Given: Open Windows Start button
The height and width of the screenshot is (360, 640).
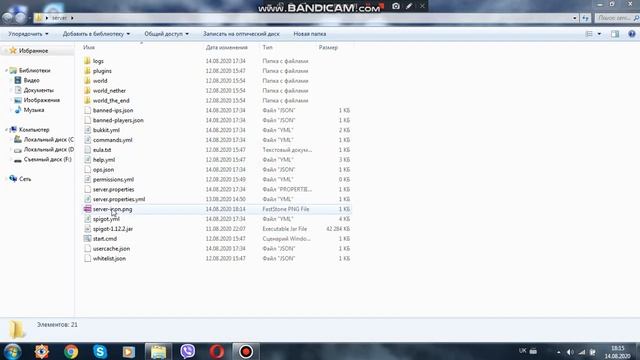Looking at the screenshot, I should 12,351.
